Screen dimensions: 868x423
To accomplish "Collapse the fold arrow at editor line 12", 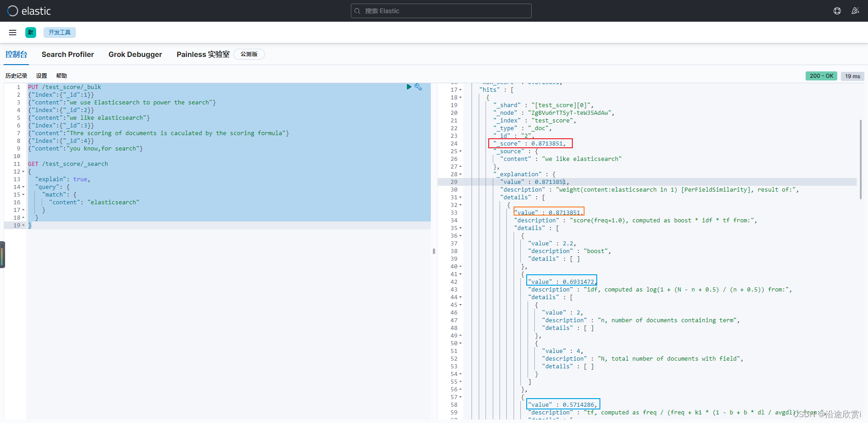I will [x=23, y=172].
